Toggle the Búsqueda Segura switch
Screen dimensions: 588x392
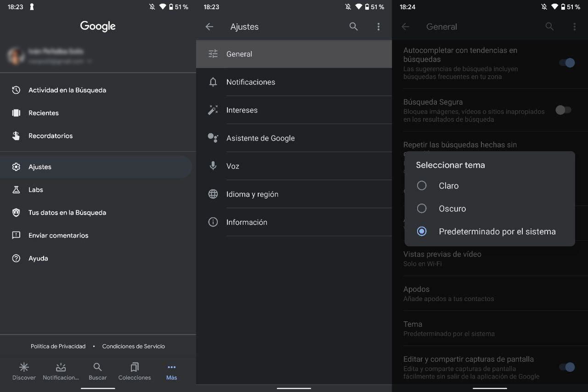pyautogui.click(x=563, y=110)
